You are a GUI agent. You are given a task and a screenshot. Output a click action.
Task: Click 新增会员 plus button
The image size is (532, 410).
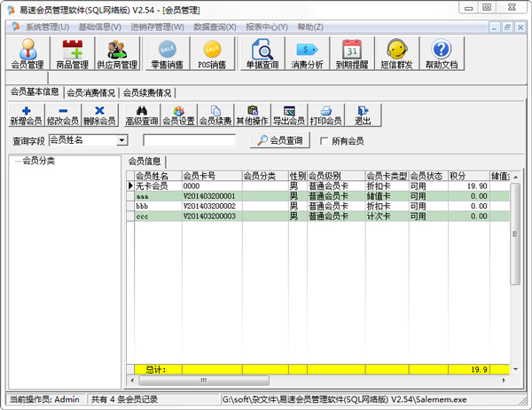coord(26,115)
